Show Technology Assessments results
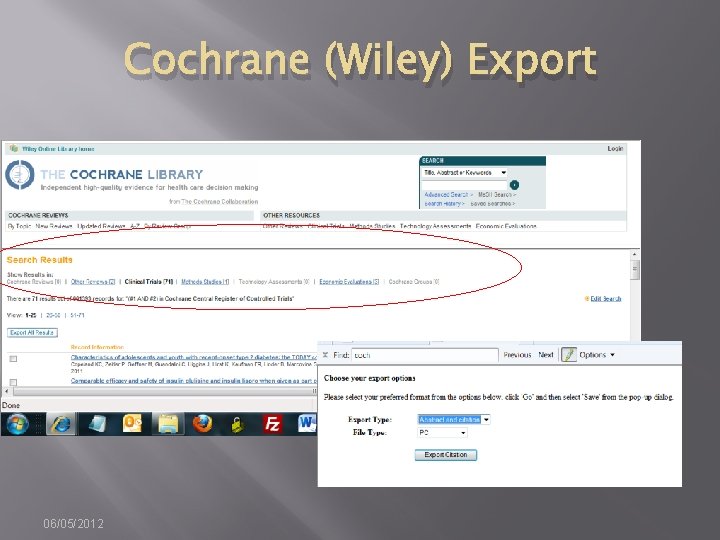Screen dimensions: 720x540 tap(274, 281)
